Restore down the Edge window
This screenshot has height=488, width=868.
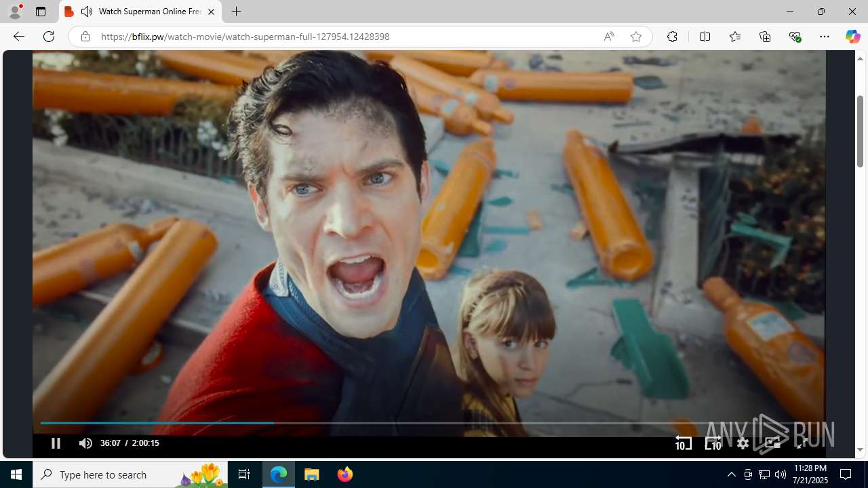click(x=821, y=12)
